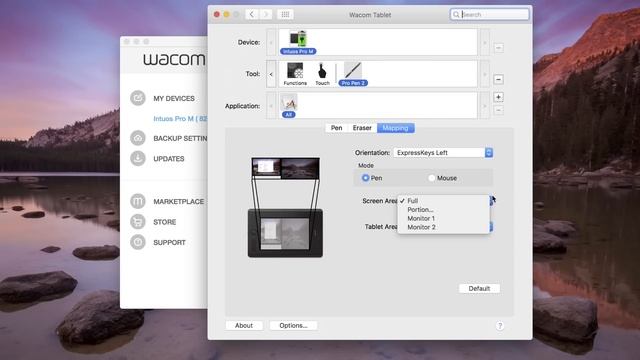Click Backup Settings icon in Wacom Desktop Center
Screen dimensions: 640x360
(138, 138)
